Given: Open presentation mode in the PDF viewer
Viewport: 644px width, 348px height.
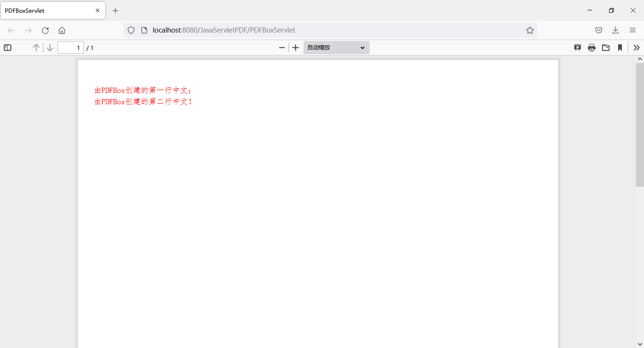Looking at the screenshot, I should [578, 47].
